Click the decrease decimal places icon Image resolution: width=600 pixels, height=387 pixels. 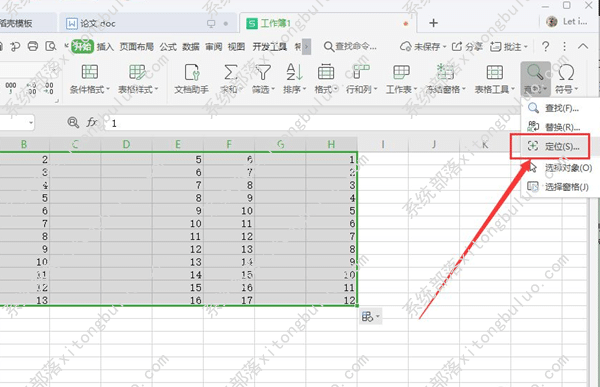(x=49, y=88)
